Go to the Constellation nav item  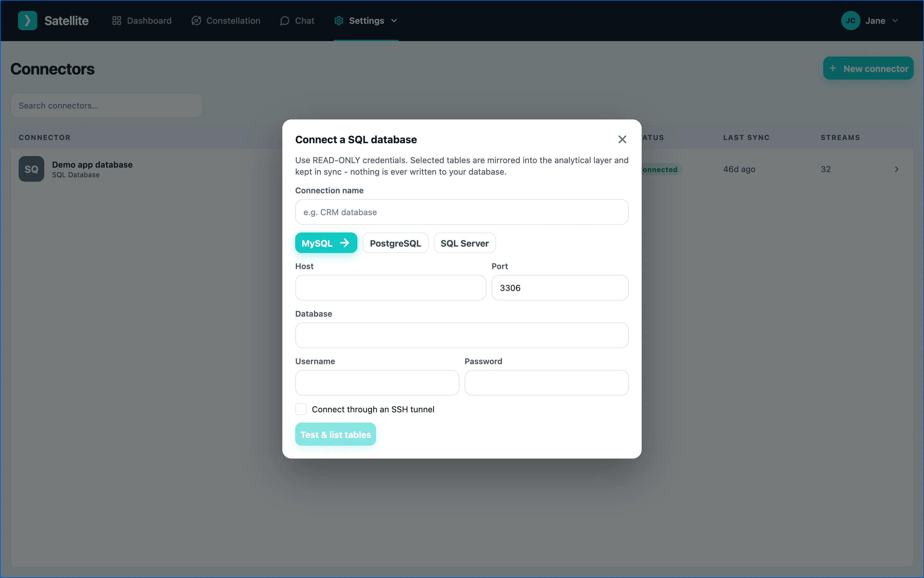(x=226, y=21)
